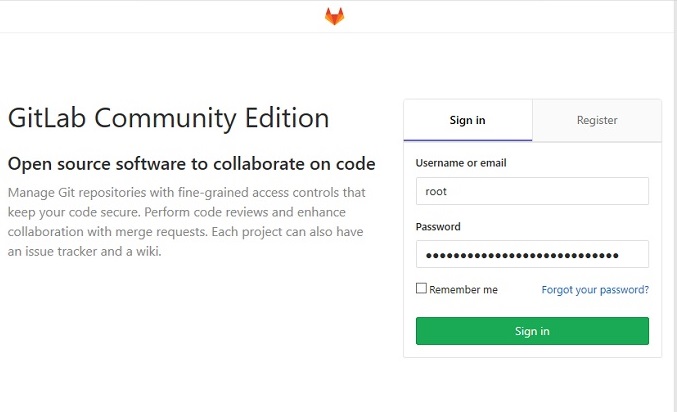Click the 'Password' field label
Image resolution: width=677 pixels, height=412 pixels.
pyautogui.click(x=438, y=226)
